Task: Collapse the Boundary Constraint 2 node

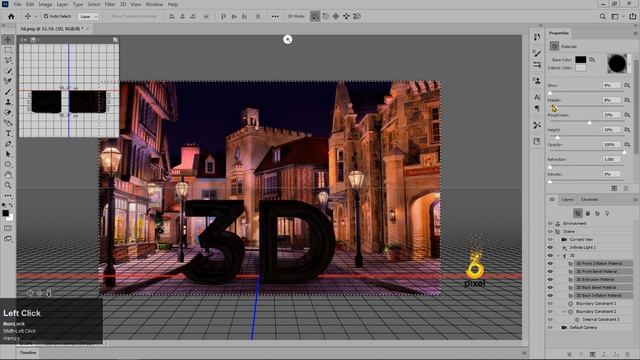Action: pyautogui.click(x=564, y=311)
